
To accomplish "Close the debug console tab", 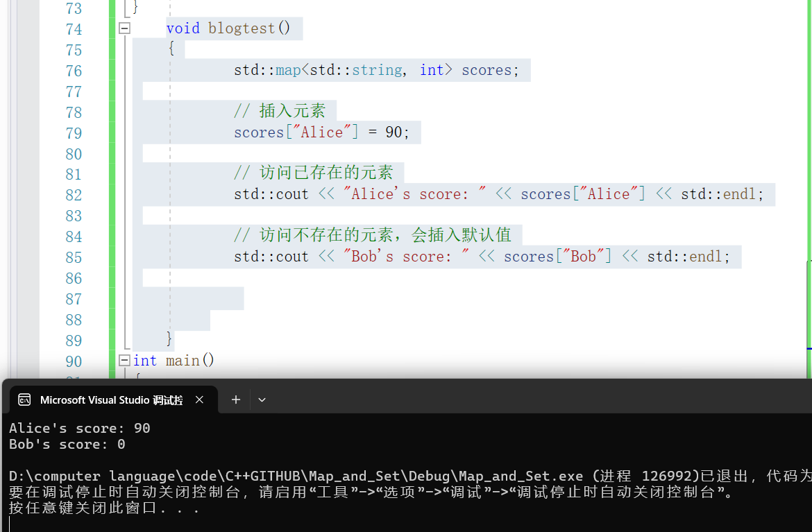I will click(x=199, y=400).
